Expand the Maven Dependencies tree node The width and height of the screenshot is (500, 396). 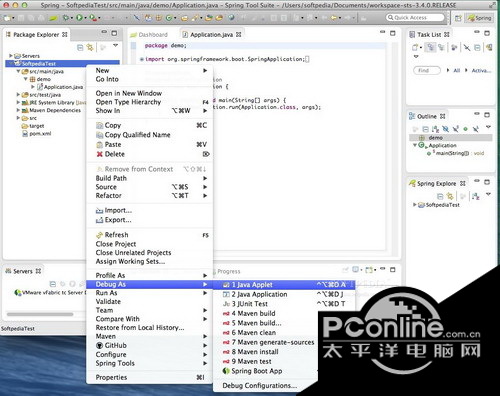pos(18,110)
